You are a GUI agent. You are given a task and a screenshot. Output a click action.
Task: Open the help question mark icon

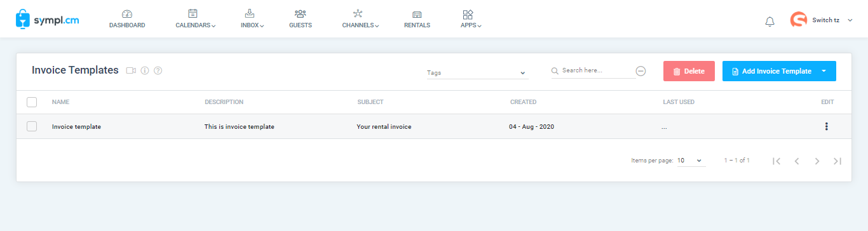click(x=158, y=70)
